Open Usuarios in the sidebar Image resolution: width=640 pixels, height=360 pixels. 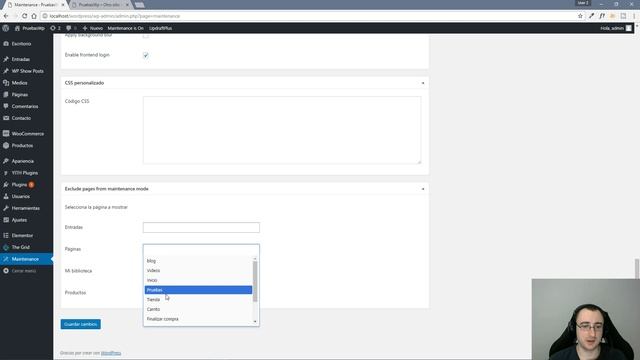pyautogui.click(x=20, y=197)
